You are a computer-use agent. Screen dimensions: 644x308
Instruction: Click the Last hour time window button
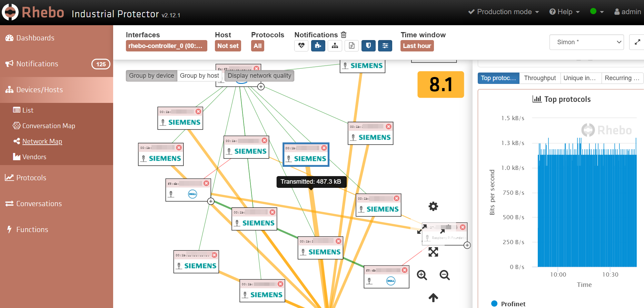[417, 46]
